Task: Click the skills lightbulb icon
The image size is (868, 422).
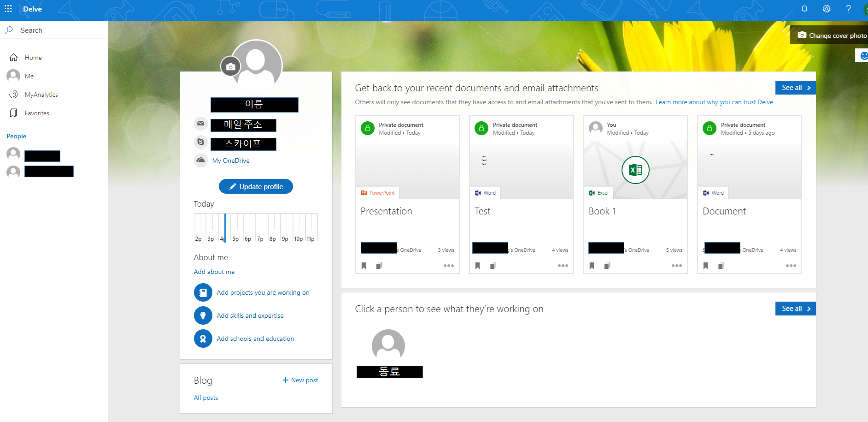Action: point(203,315)
